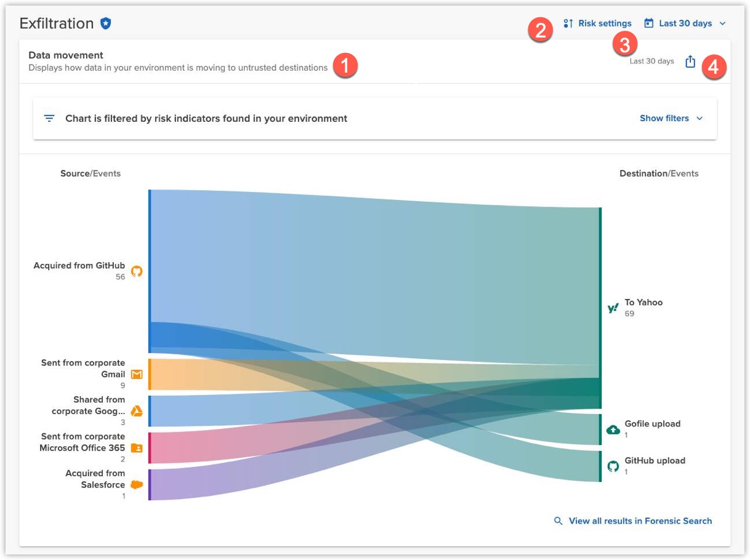Click the calendar icon in the top header

tap(648, 22)
